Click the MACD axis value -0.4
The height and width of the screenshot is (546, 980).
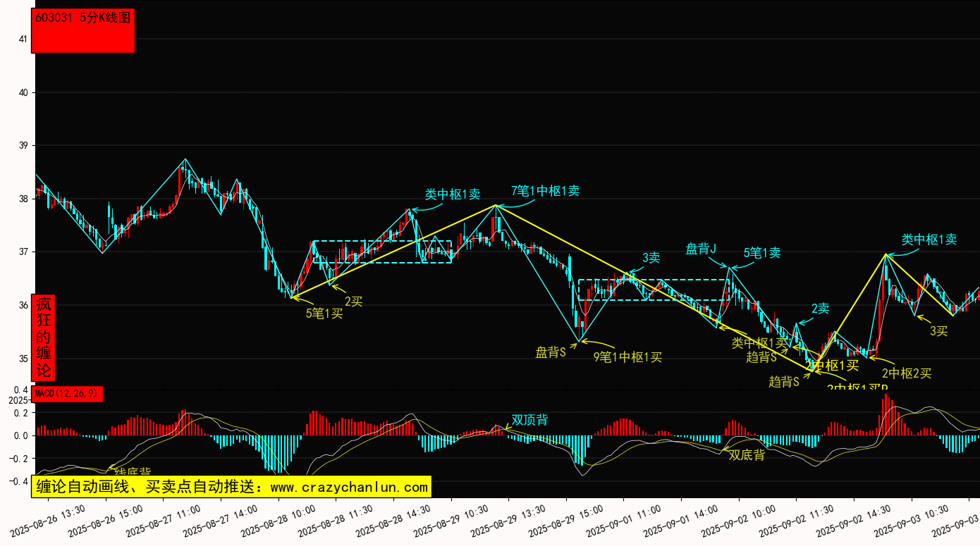pos(19,482)
